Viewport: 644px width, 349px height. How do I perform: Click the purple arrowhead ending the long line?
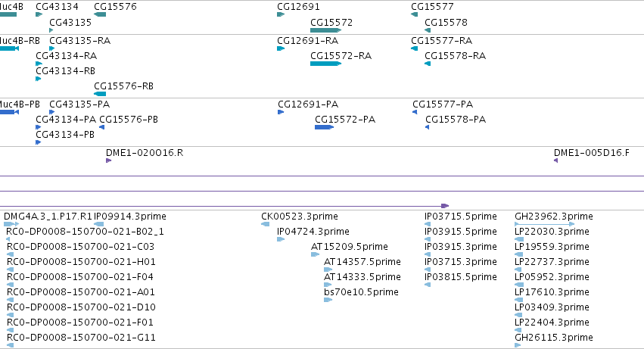pos(445,205)
